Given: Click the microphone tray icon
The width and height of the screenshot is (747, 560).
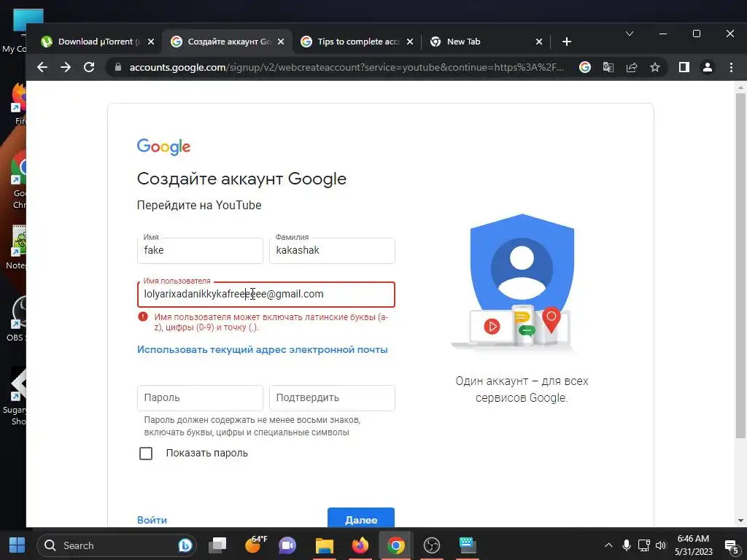Looking at the screenshot, I should [627, 545].
